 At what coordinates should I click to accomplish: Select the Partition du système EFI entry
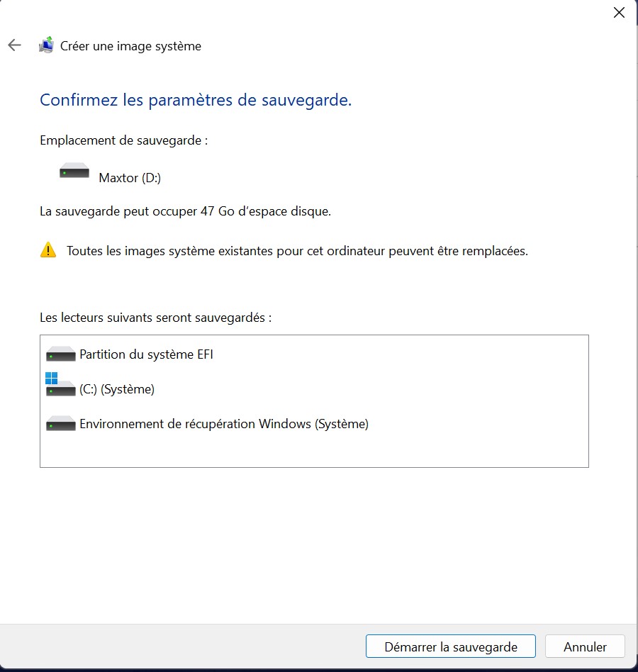(x=146, y=354)
